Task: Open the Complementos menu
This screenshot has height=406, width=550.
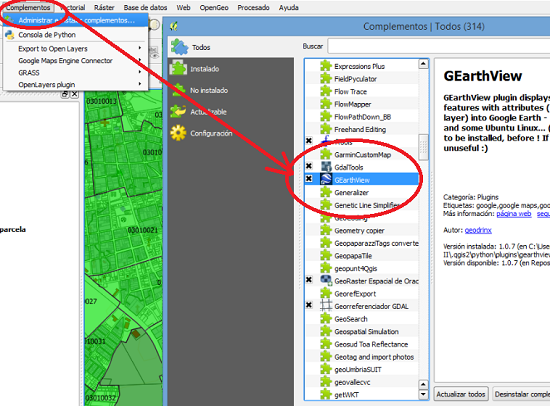Action: coord(28,7)
